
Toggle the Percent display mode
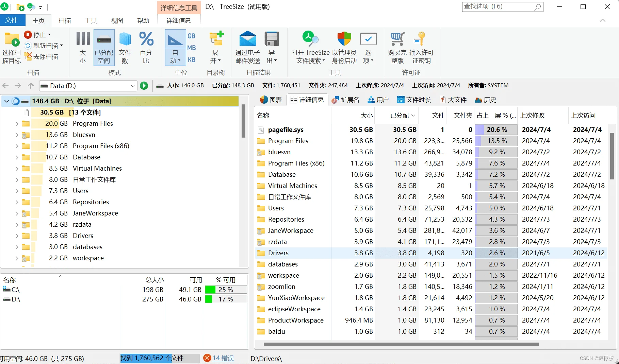[146, 48]
